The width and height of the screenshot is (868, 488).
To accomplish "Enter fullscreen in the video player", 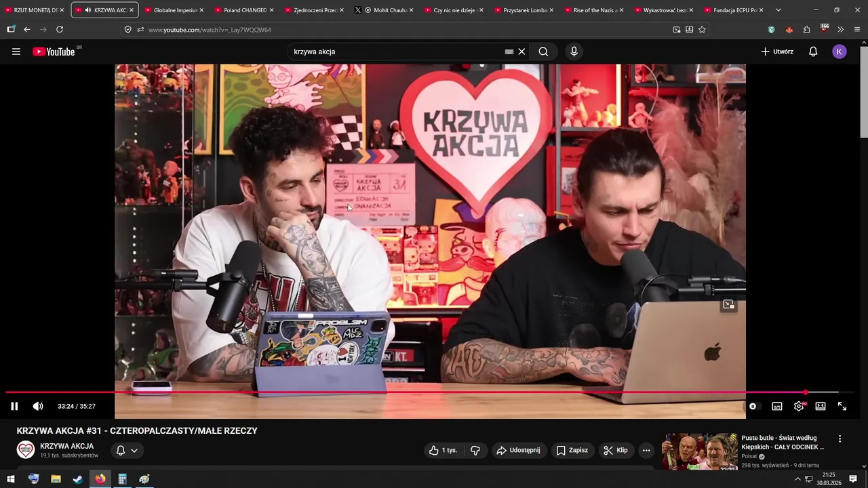I will [x=842, y=406].
